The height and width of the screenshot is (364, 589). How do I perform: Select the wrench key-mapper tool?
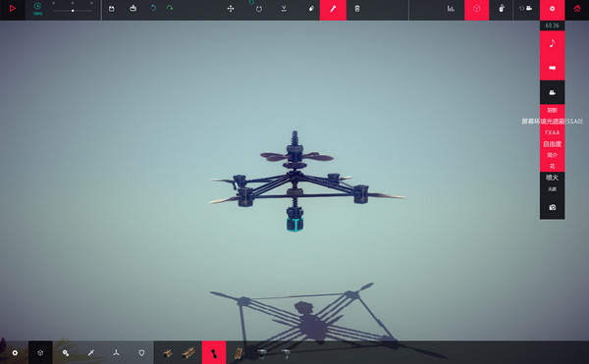[x=333, y=9]
